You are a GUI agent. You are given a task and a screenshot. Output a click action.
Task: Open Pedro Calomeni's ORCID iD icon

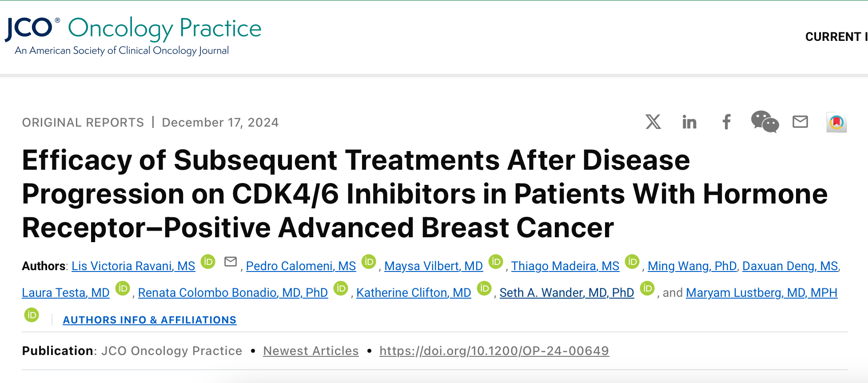(369, 262)
